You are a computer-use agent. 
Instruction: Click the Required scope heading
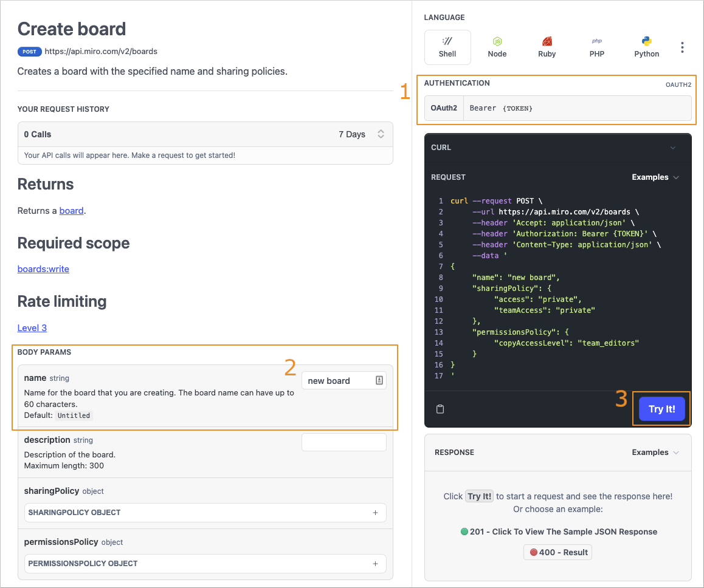click(x=74, y=243)
